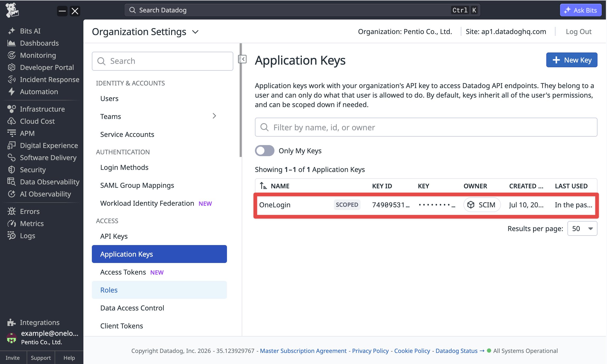Open Digital Experience in the sidebar
The image size is (607, 364).
pyautogui.click(x=49, y=145)
